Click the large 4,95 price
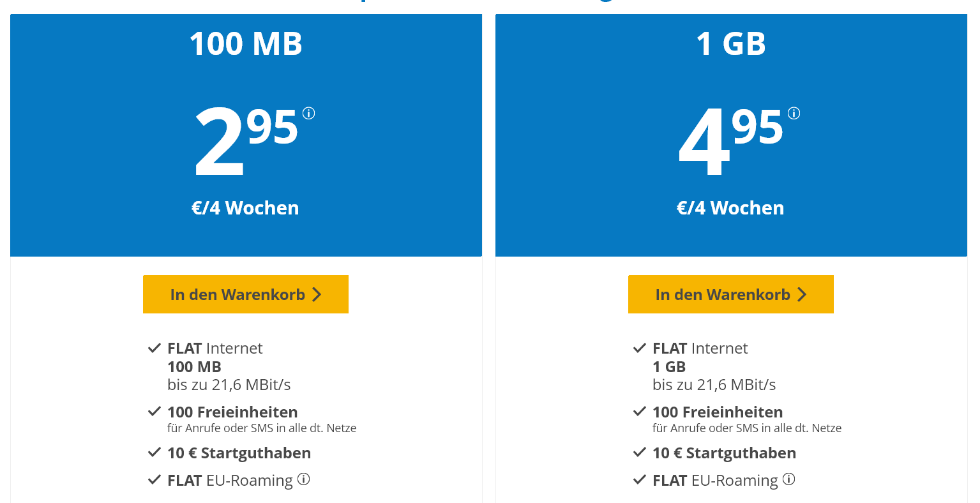Image resolution: width=980 pixels, height=503 pixels. pos(731,142)
